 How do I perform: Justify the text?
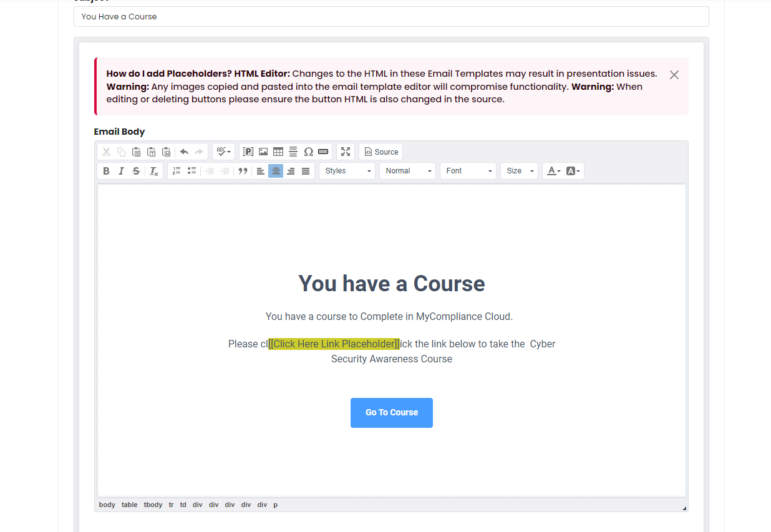(306, 171)
